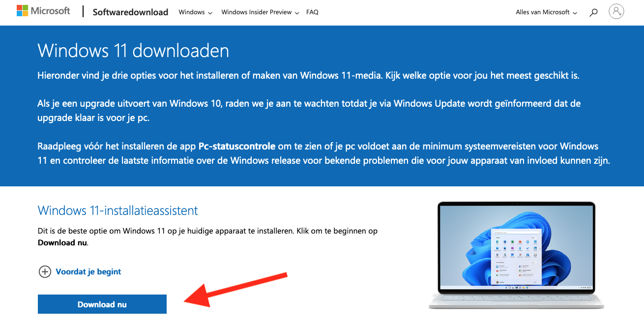Expand the Windows Insider Preview dropdown
Image resolution: width=644 pixels, height=326 pixels.
260,12
